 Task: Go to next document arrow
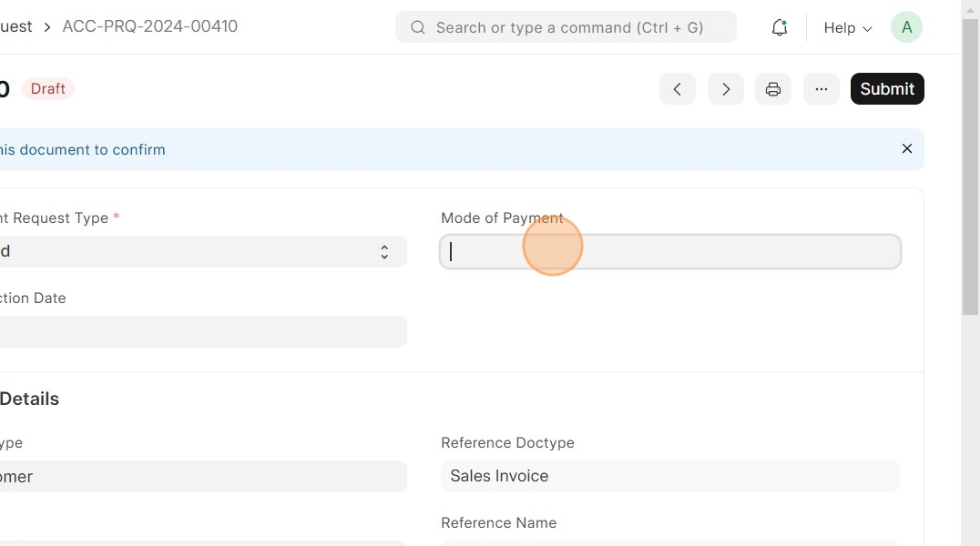[x=726, y=89]
